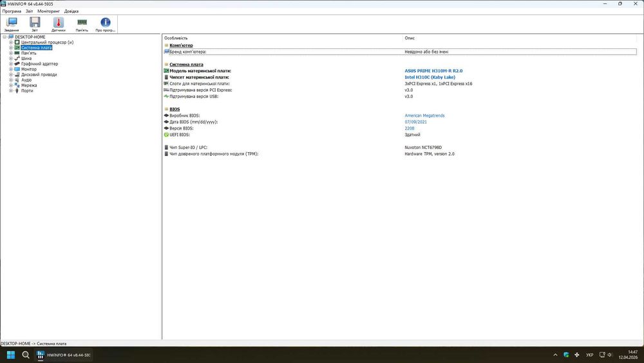Expand the Графічний адаптер node
Viewport: 644px width, 363px height.
(x=11, y=64)
